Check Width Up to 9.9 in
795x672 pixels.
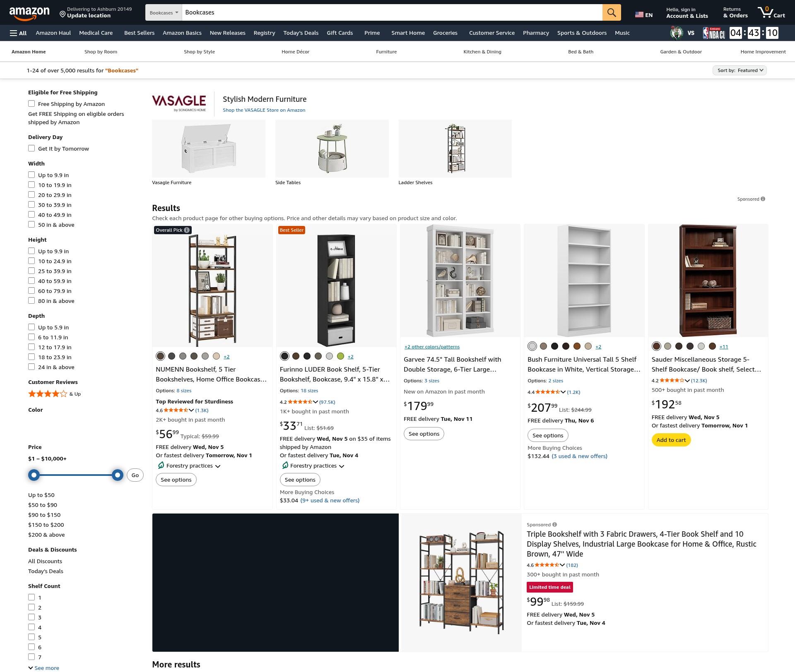(31, 175)
